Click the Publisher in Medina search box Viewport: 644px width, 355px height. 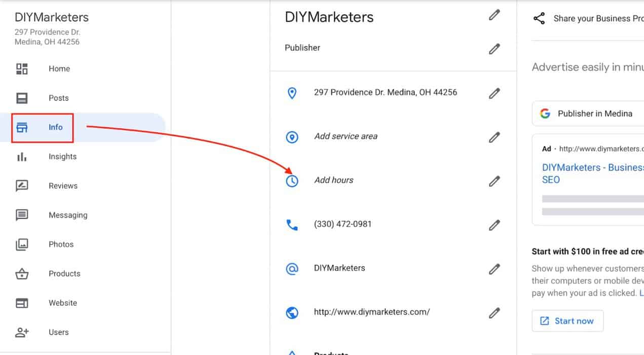pyautogui.click(x=588, y=114)
